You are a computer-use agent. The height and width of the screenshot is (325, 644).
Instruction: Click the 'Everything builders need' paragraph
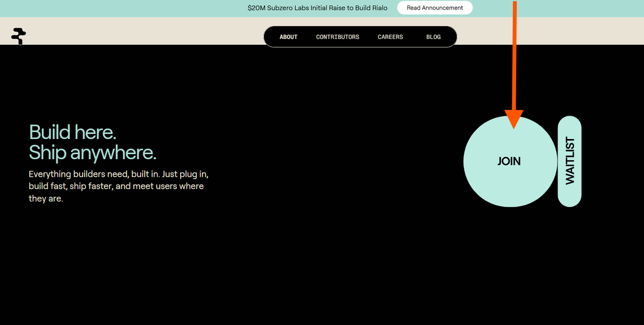(x=118, y=186)
